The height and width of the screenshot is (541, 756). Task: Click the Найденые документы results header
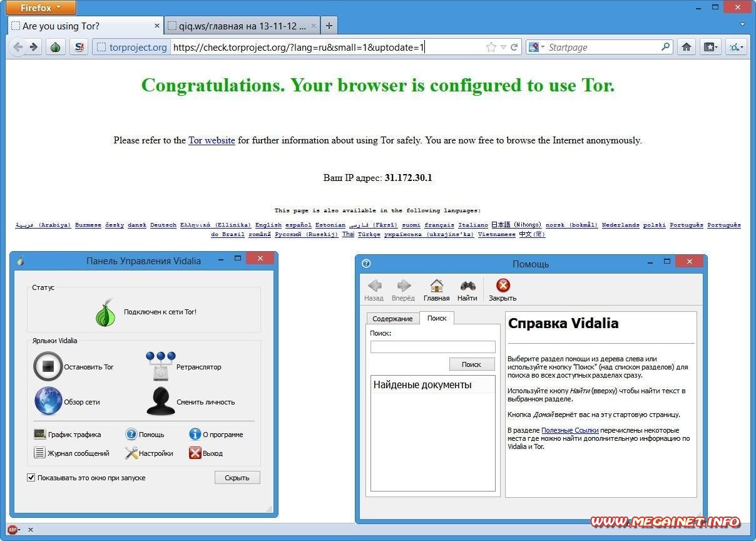coord(432,384)
